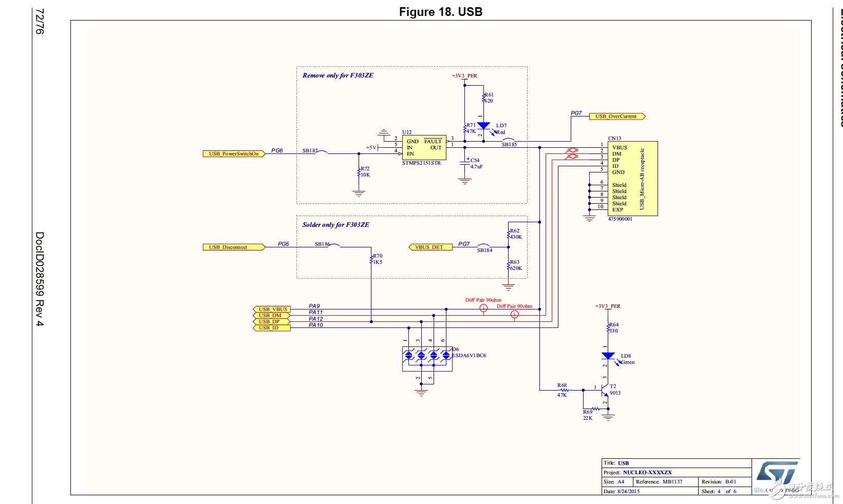Viewport: 843px width, 504px height.
Task: Click the CN13 USB Micro-AB receptacle
Action: [632, 179]
